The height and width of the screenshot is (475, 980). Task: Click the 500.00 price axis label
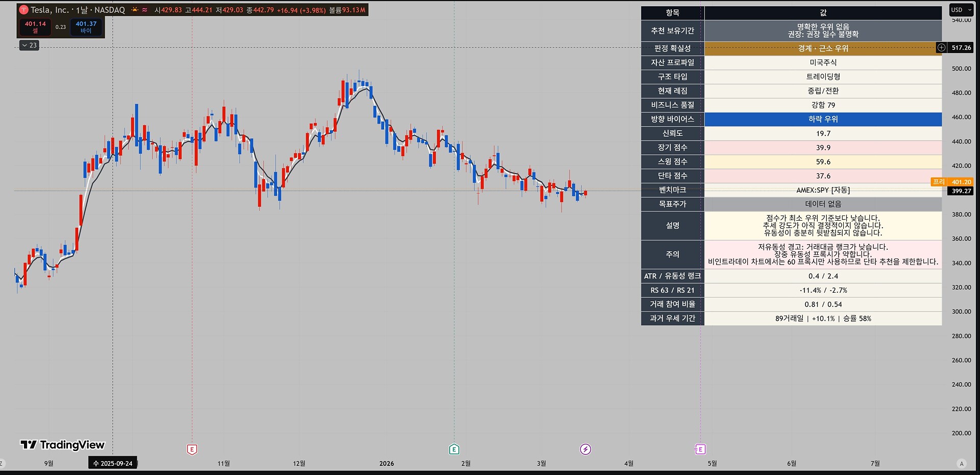(x=961, y=68)
